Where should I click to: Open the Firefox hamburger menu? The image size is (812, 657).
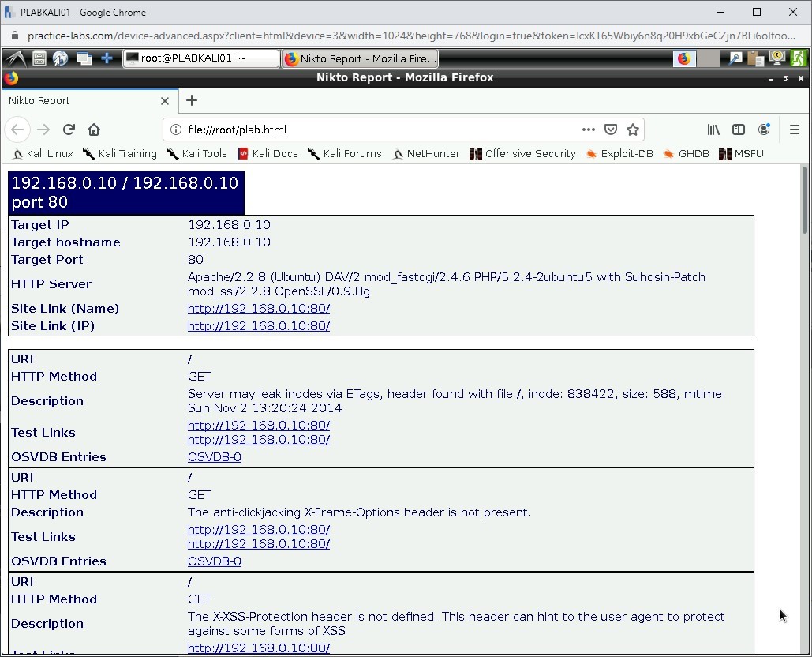point(795,130)
